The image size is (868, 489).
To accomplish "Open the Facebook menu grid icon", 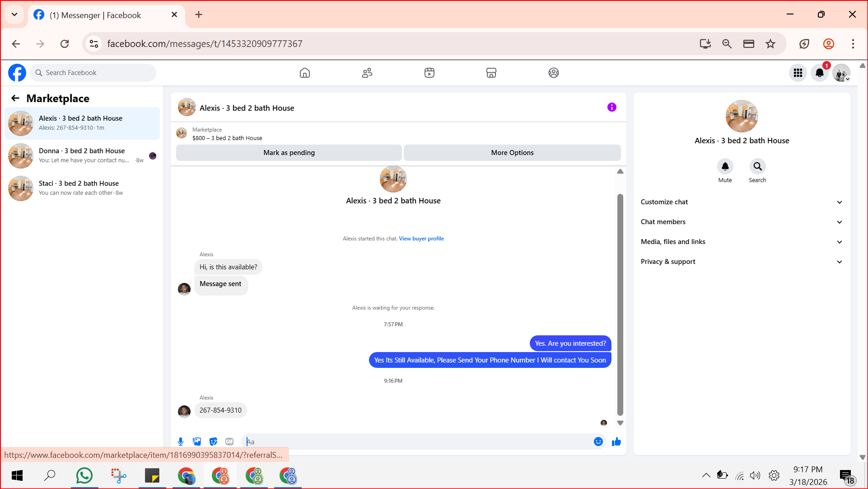I will pyautogui.click(x=798, y=73).
